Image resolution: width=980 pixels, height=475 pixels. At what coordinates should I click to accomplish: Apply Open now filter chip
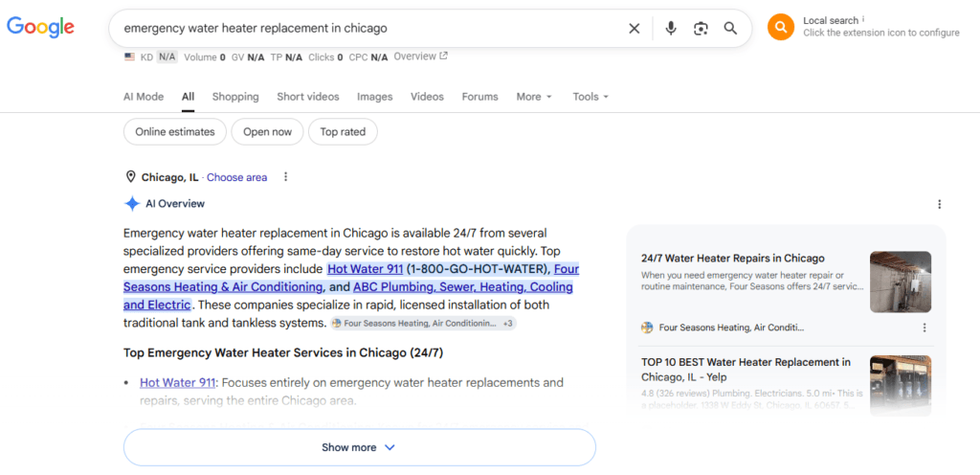(x=268, y=132)
